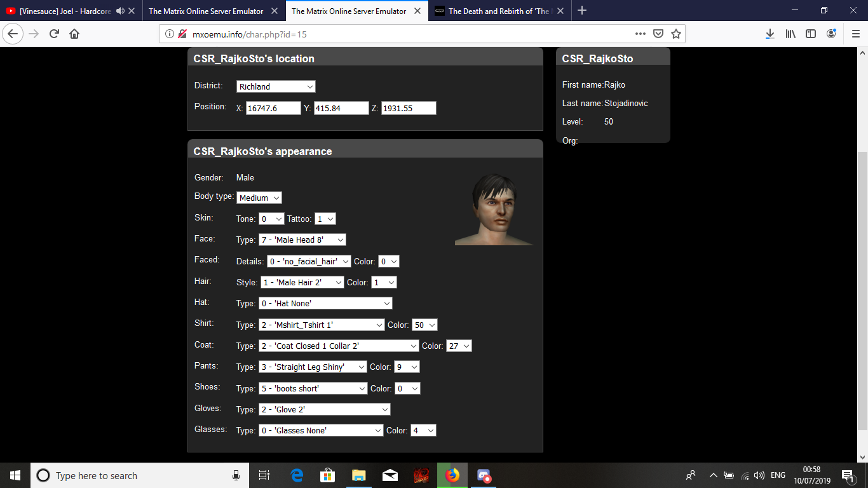868x488 pixels.
Task: Open the Firefox downloads panel
Action: click(770, 34)
